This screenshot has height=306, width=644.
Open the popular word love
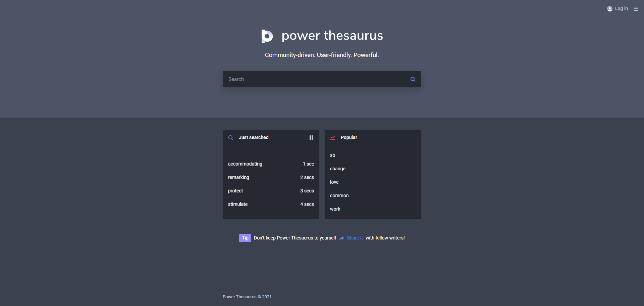[334, 182]
